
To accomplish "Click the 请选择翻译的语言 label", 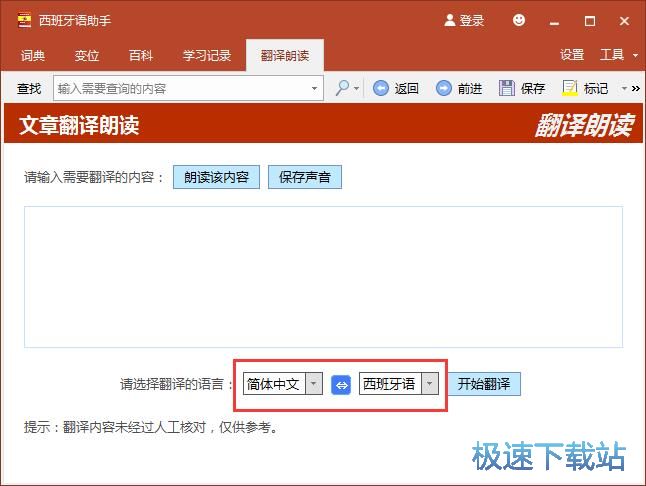I will (176, 384).
